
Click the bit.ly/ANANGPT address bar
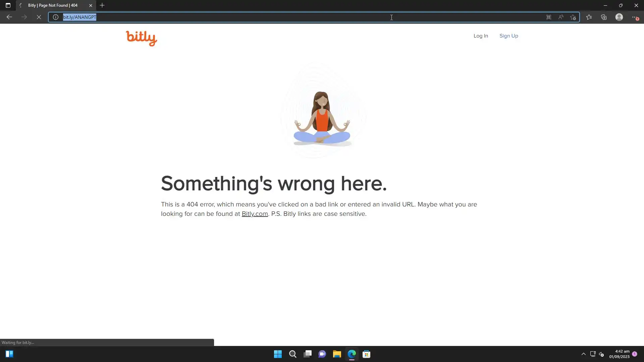pyautogui.click(x=235, y=17)
